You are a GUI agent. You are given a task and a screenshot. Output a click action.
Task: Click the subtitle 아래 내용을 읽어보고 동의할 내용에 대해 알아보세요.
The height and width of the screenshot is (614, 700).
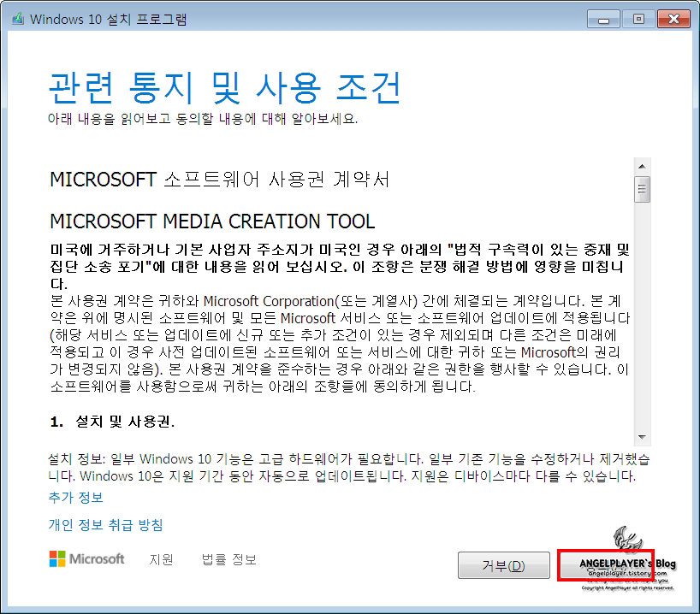(203, 119)
